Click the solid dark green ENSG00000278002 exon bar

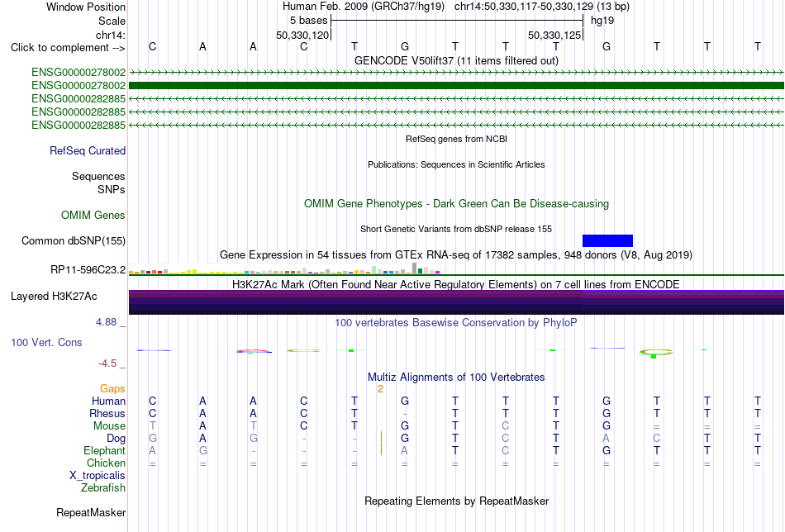pos(456,86)
